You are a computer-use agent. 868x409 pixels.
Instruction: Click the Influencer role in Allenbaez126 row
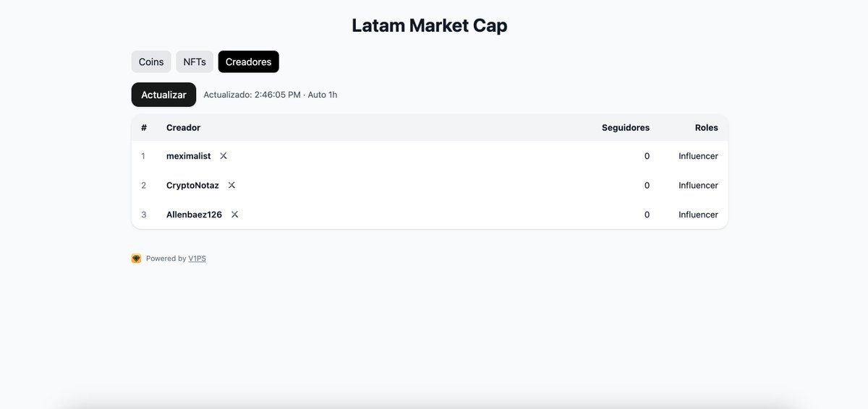coord(698,215)
